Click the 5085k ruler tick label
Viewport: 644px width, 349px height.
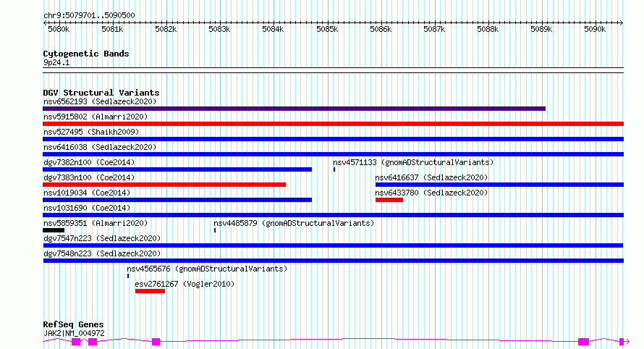(x=327, y=29)
